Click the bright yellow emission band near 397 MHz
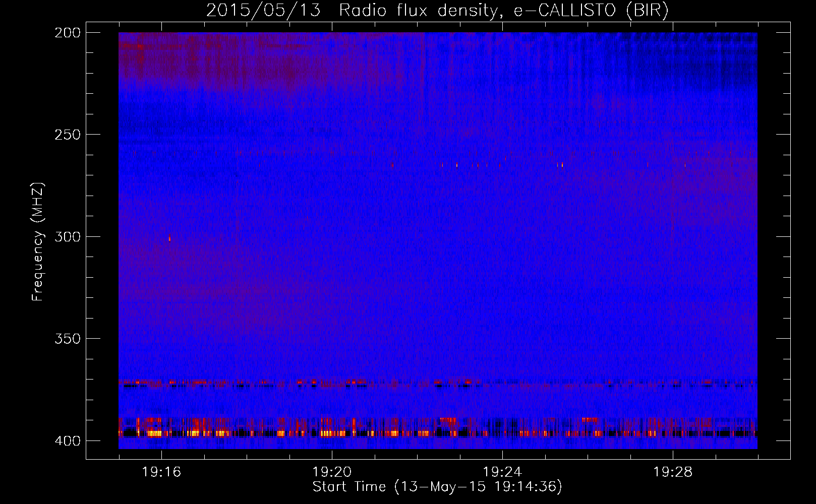 (438, 433)
